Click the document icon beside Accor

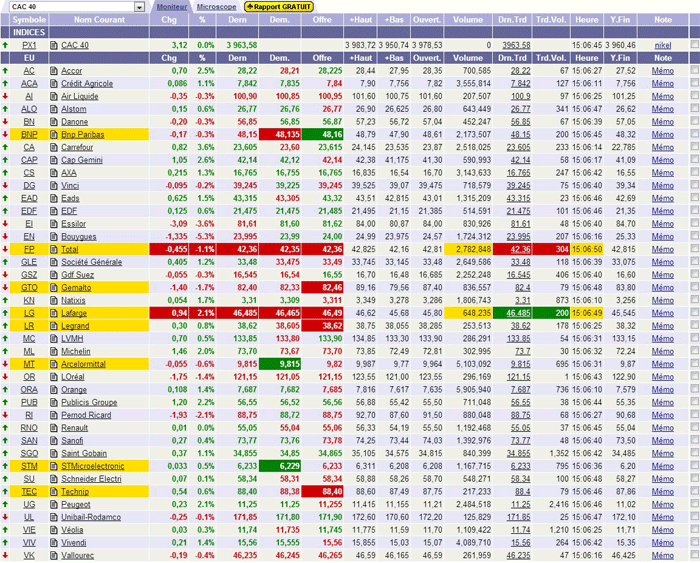(x=54, y=71)
